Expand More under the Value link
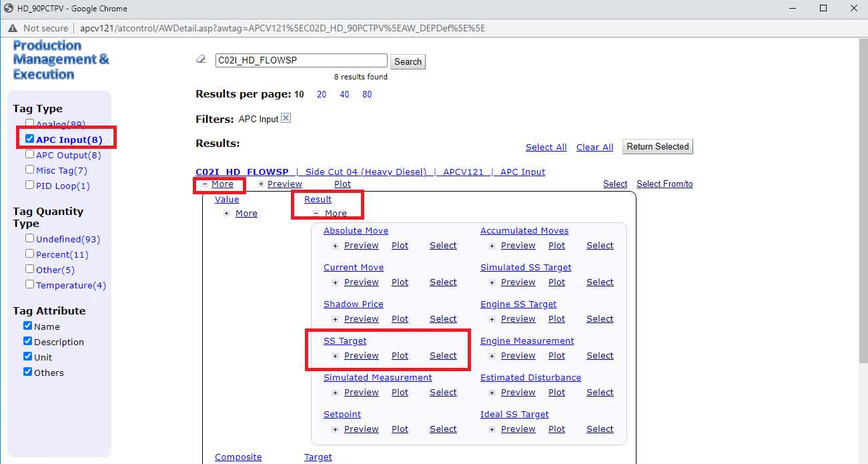This screenshot has height=464, width=868. [227, 214]
